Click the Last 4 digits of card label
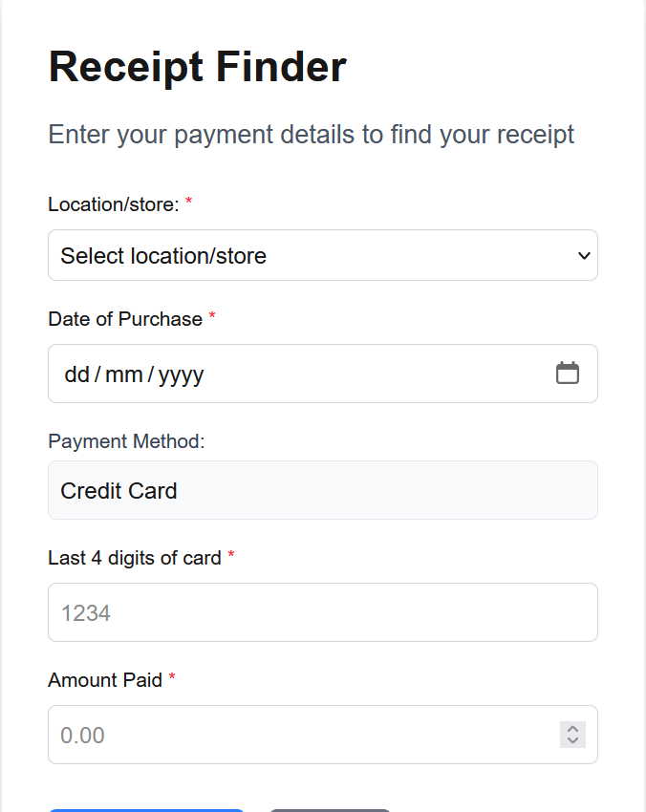This screenshot has height=812, width=646. (x=135, y=558)
